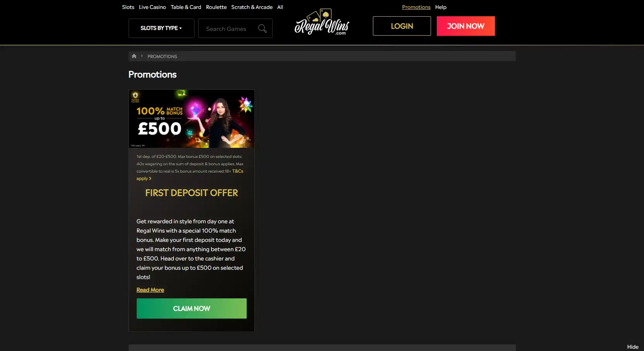Click the home icon in breadcrumb
This screenshot has width=644, height=351.
pyautogui.click(x=134, y=56)
